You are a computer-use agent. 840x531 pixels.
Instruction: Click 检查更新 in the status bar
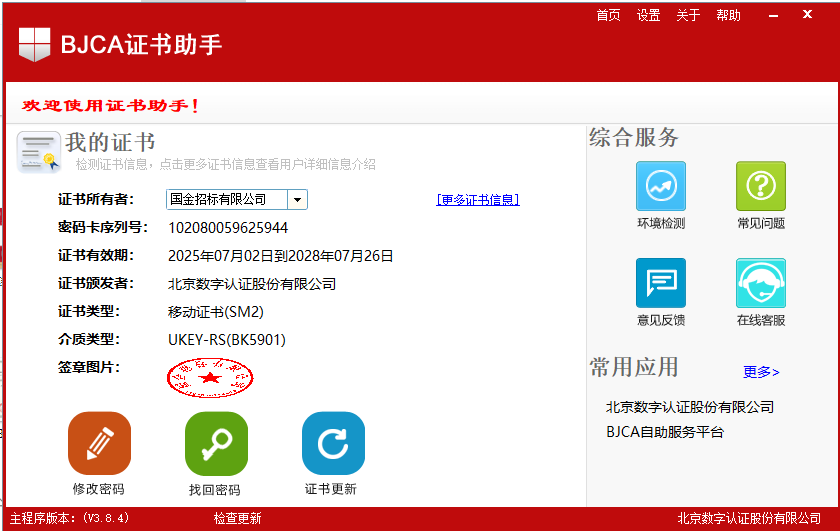(x=237, y=518)
